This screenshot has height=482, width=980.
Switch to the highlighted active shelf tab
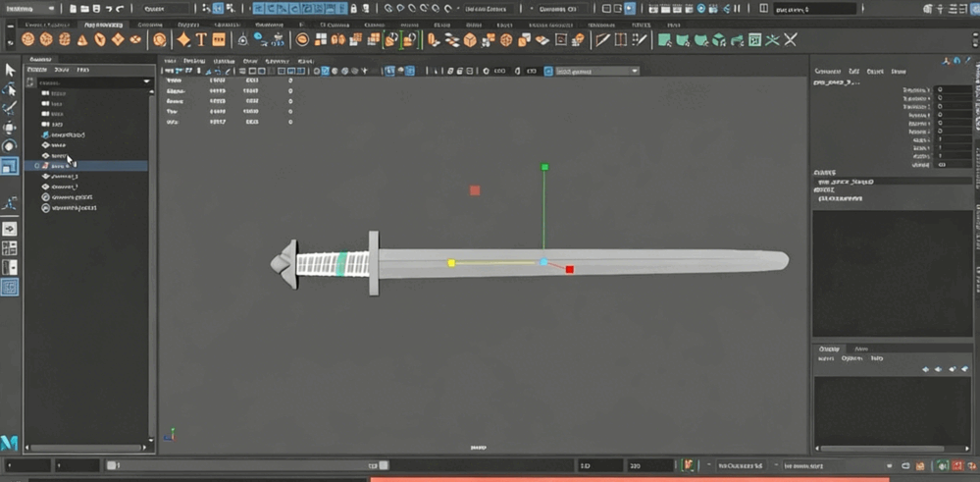coord(103,24)
